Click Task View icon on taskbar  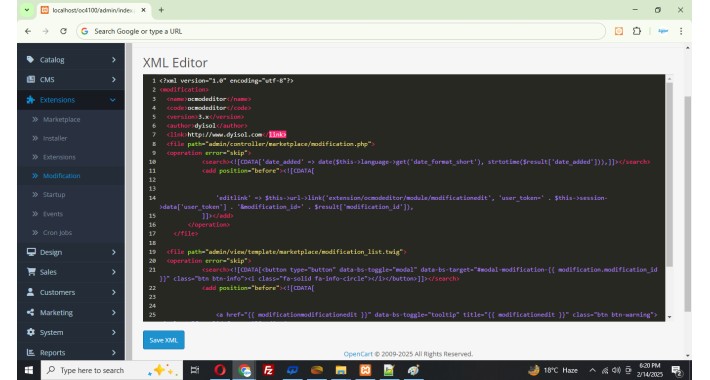coord(195,370)
